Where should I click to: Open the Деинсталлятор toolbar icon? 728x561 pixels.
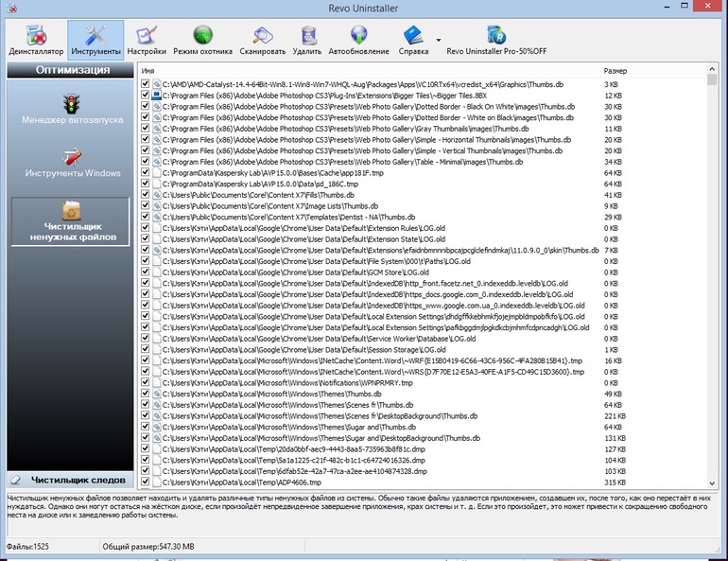point(36,40)
